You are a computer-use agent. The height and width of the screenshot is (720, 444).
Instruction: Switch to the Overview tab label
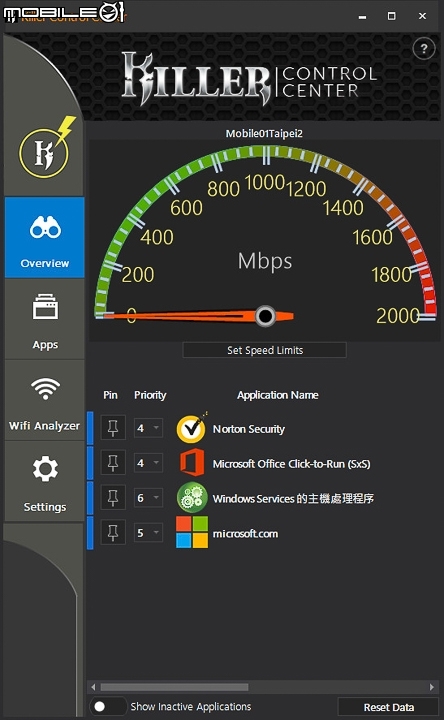tap(45, 264)
